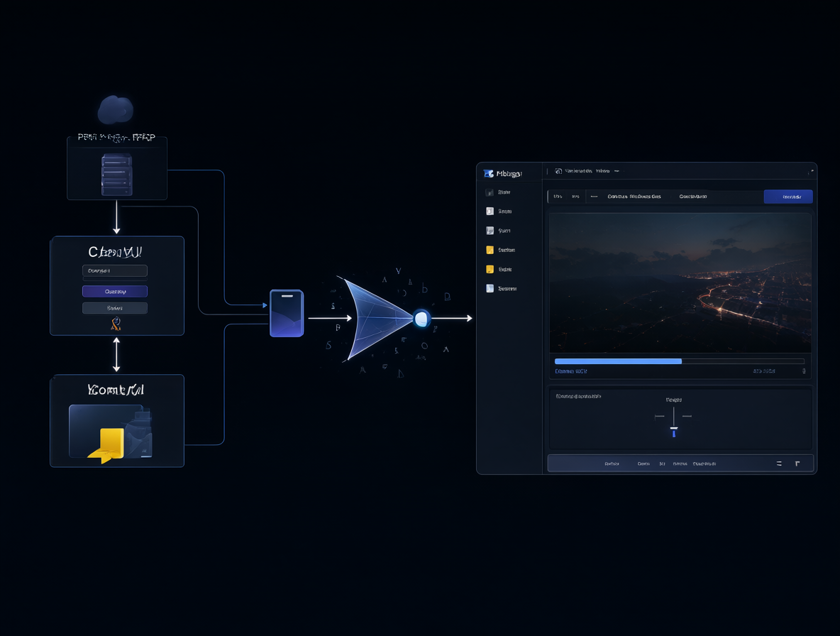840x636 pixels.
Task: Click the round icon in the window title bar
Action: coord(558,171)
